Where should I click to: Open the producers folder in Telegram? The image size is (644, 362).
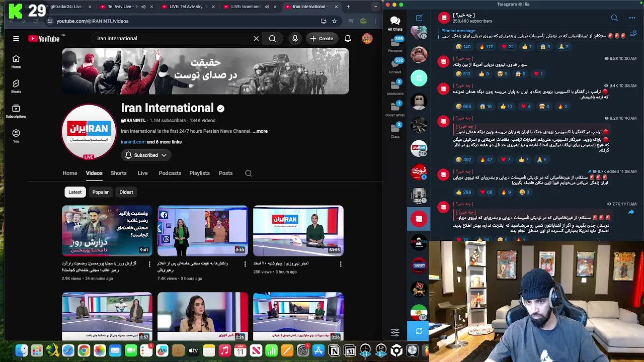point(395,87)
